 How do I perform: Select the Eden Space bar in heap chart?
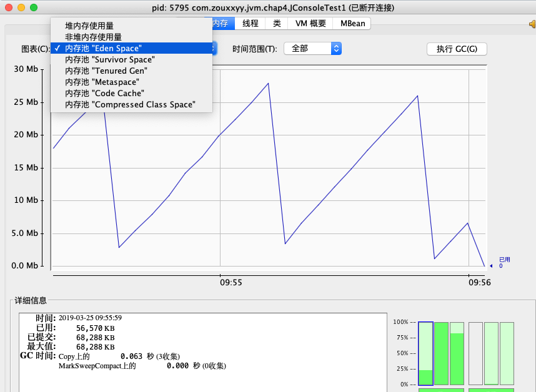pos(425,353)
